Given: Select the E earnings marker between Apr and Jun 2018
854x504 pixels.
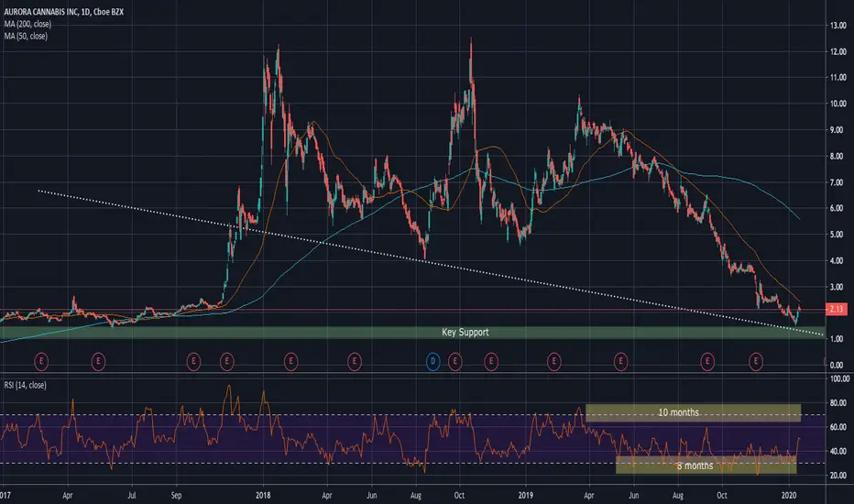Looking at the screenshot, I should point(355,361).
